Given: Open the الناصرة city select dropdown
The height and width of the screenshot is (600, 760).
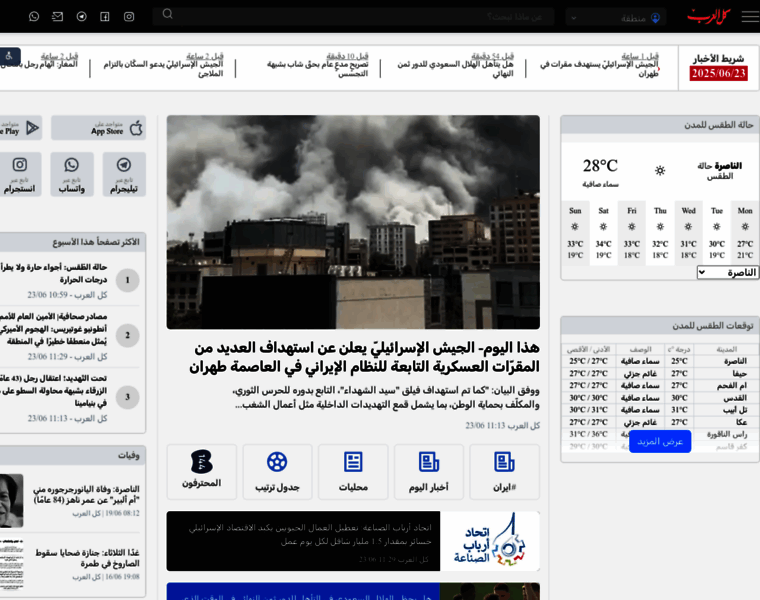Looking at the screenshot, I should coord(728,272).
